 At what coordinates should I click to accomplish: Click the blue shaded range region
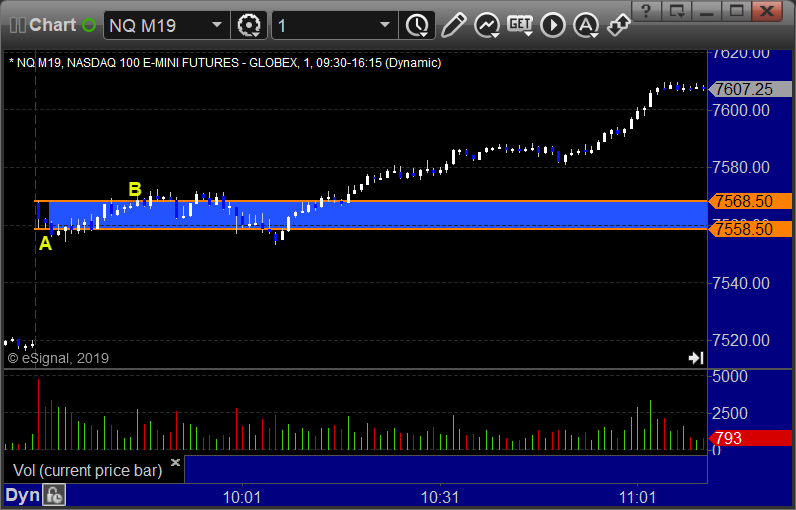[x=378, y=215]
